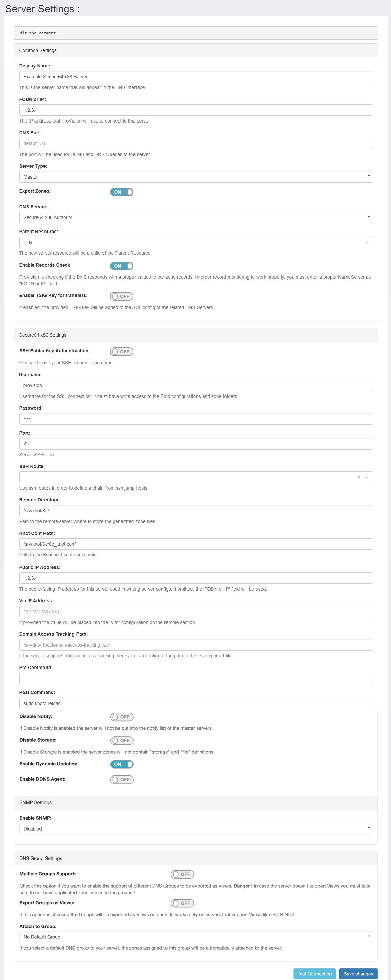Click the Save changes button
The height and width of the screenshot is (980, 391).
click(358, 974)
